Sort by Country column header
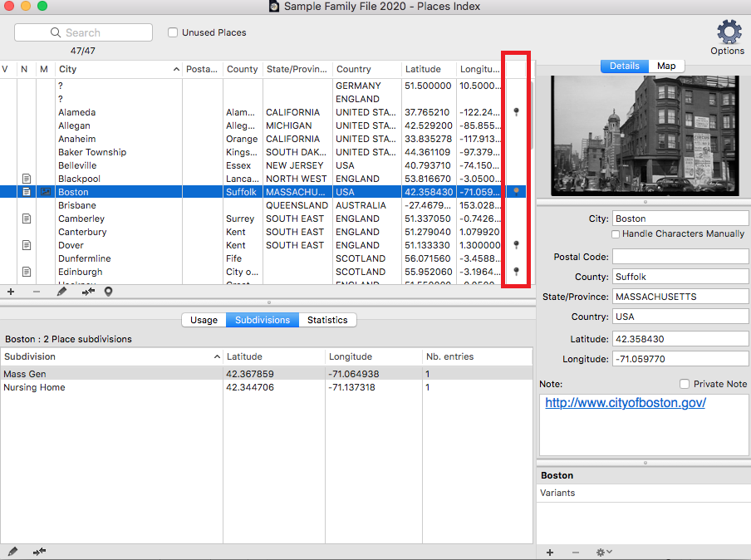The width and height of the screenshot is (751, 560). (x=367, y=69)
